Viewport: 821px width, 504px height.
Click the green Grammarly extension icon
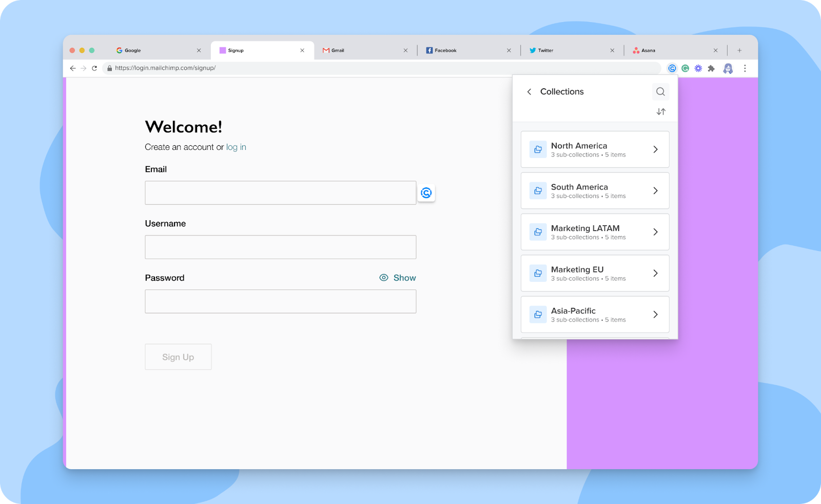point(685,68)
